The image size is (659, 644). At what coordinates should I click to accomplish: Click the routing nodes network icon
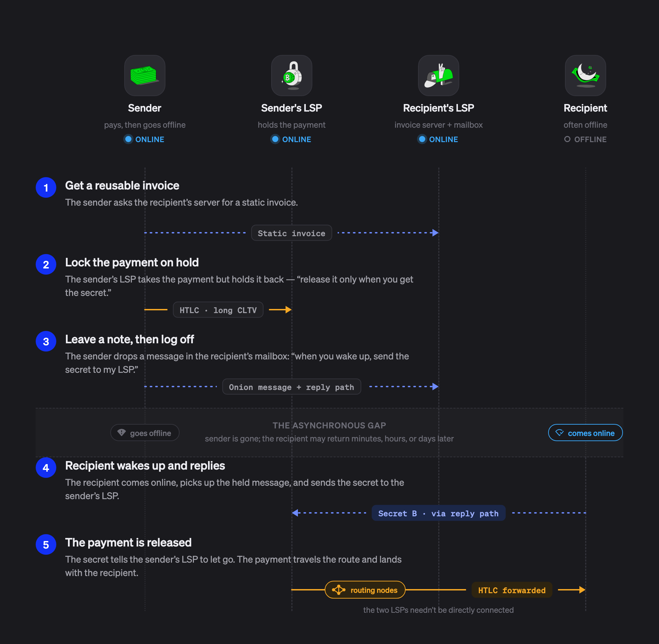(x=338, y=590)
